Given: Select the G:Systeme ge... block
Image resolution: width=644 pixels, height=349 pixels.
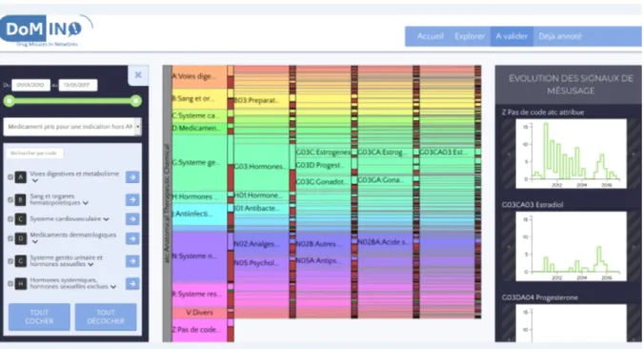Looking at the screenshot, I should coord(199,162).
